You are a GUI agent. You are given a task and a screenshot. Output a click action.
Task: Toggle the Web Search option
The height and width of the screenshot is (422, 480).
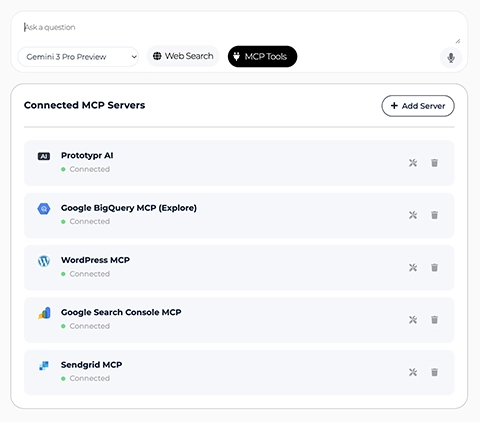(x=183, y=56)
